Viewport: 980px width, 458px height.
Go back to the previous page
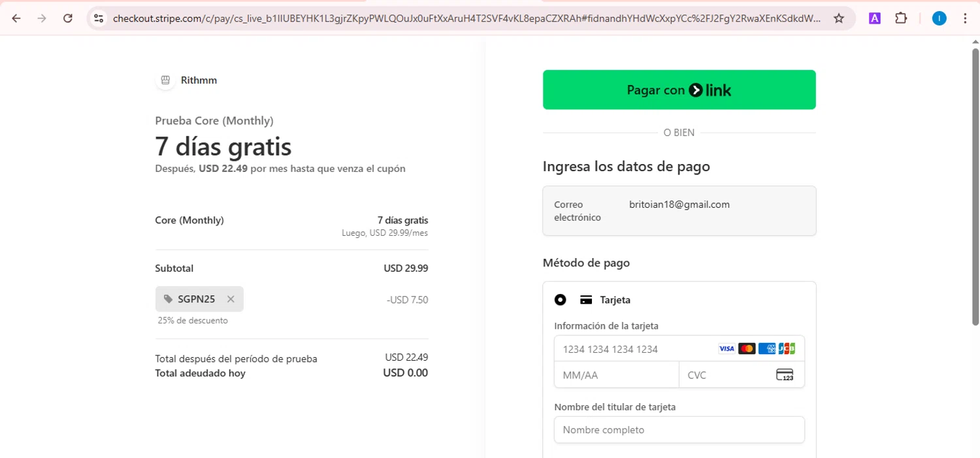pos(16,18)
